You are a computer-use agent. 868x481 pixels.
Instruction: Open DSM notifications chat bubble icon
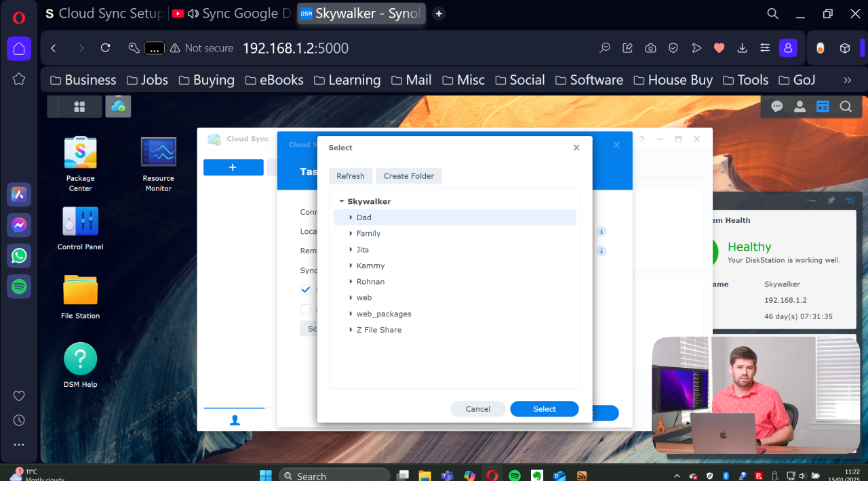[777, 106]
